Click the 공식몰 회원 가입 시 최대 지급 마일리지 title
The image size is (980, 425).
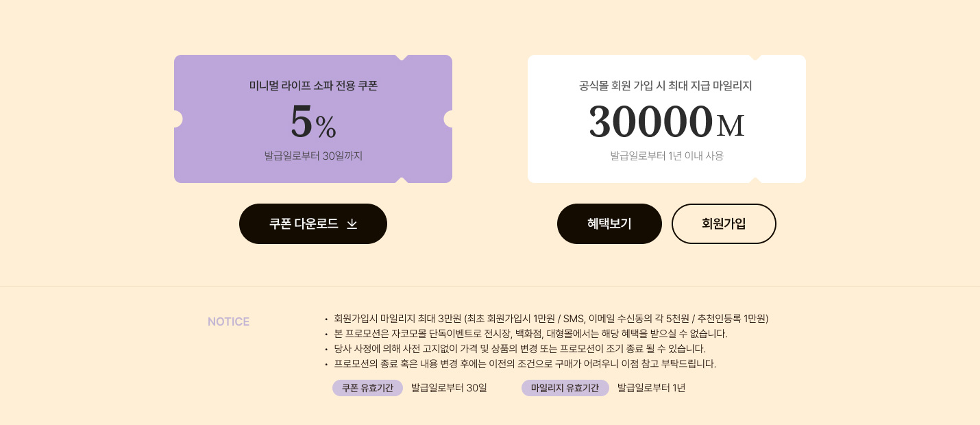pyautogui.click(x=666, y=86)
